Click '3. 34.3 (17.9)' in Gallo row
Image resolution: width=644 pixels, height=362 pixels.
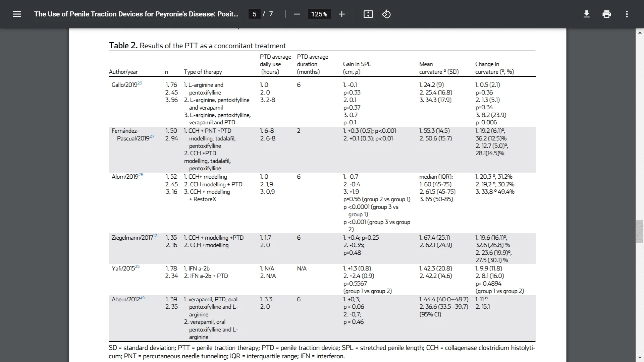[x=436, y=100]
